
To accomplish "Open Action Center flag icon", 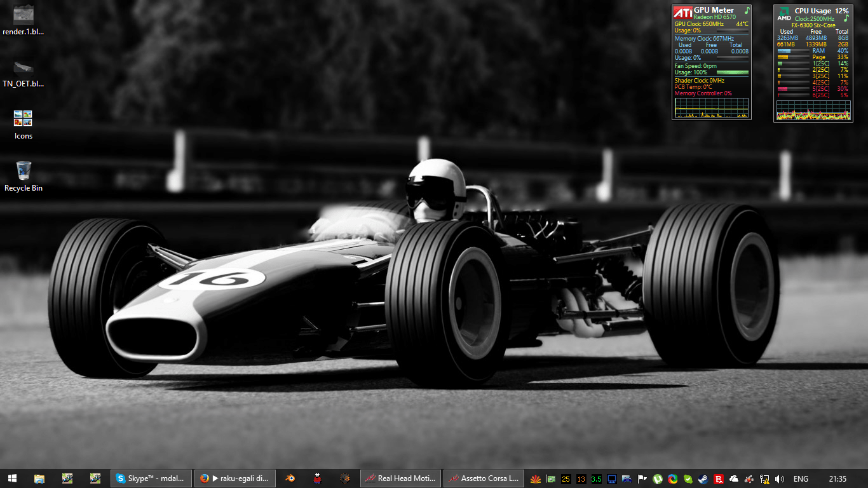I will [x=642, y=479].
